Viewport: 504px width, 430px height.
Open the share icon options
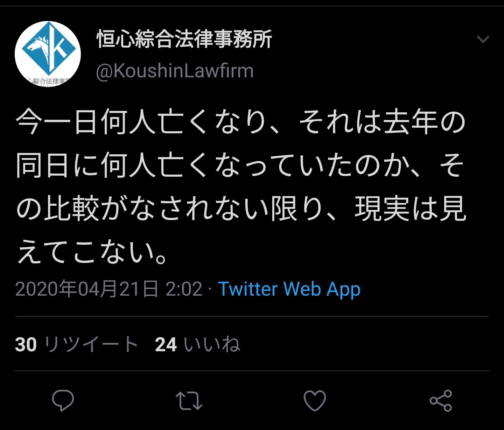click(x=441, y=400)
